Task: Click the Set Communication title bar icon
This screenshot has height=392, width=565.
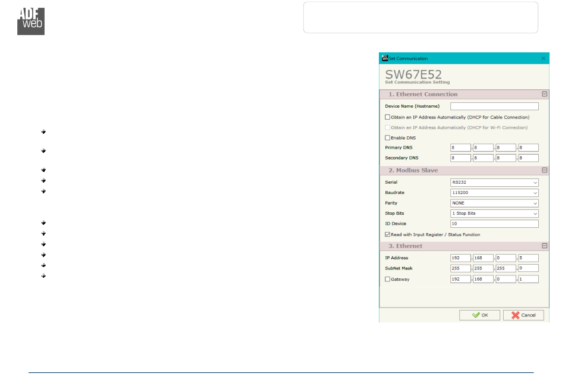Action: [384, 58]
